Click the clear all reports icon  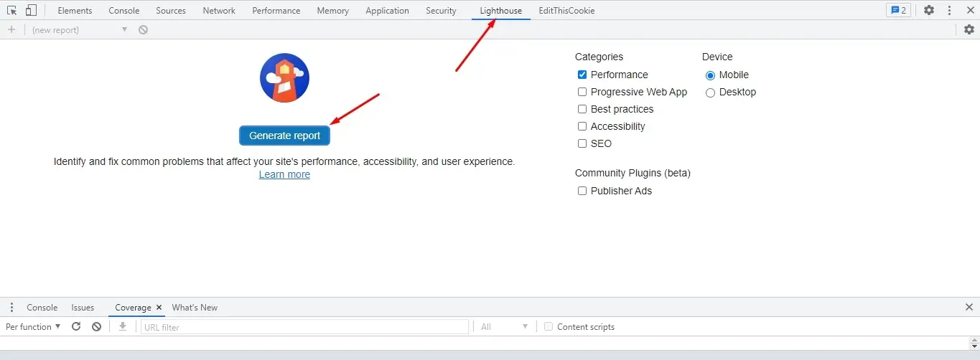click(x=144, y=29)
